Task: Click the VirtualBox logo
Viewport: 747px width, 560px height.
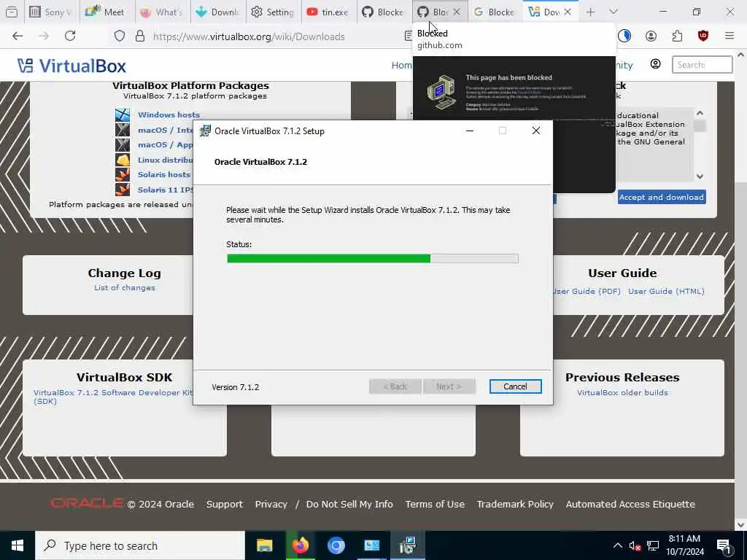Action: (71, 66)
